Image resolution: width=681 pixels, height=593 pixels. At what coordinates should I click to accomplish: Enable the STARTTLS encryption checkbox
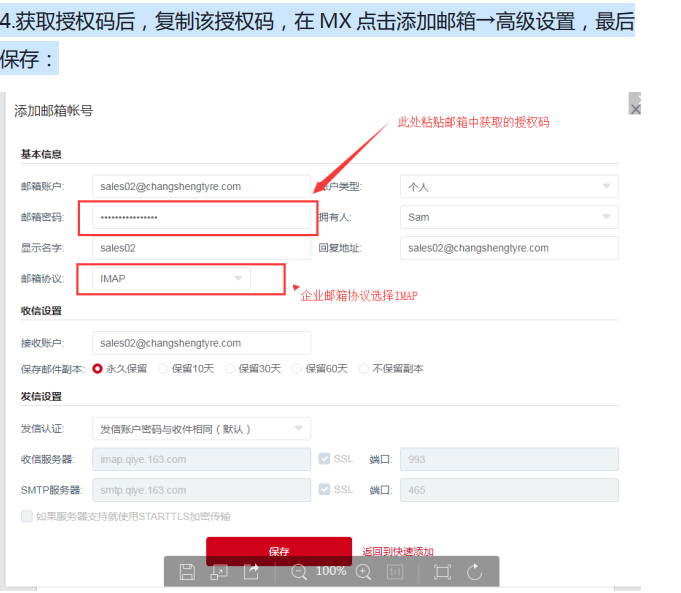pos(26,516)
